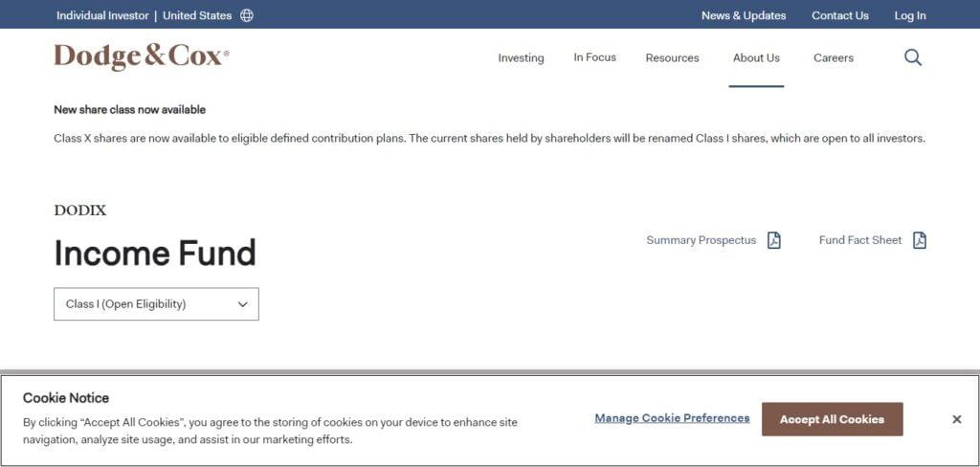Click the Income Fund heading
The image size is (980, 467).
[155, 254]
